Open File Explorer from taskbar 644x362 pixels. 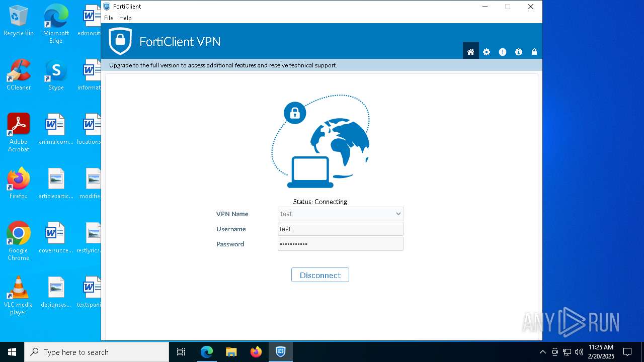pyautogui.click(x=231, y=352)
